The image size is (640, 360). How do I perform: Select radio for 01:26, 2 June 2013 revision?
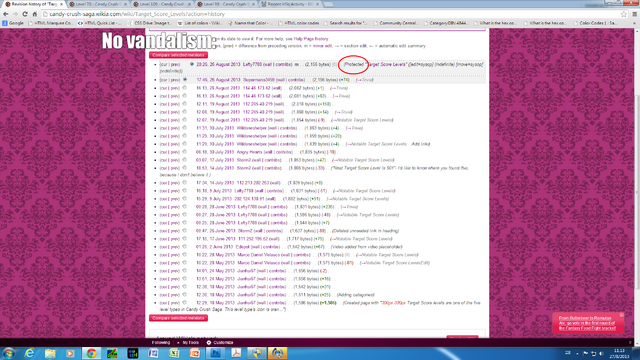tap(184, 247)
